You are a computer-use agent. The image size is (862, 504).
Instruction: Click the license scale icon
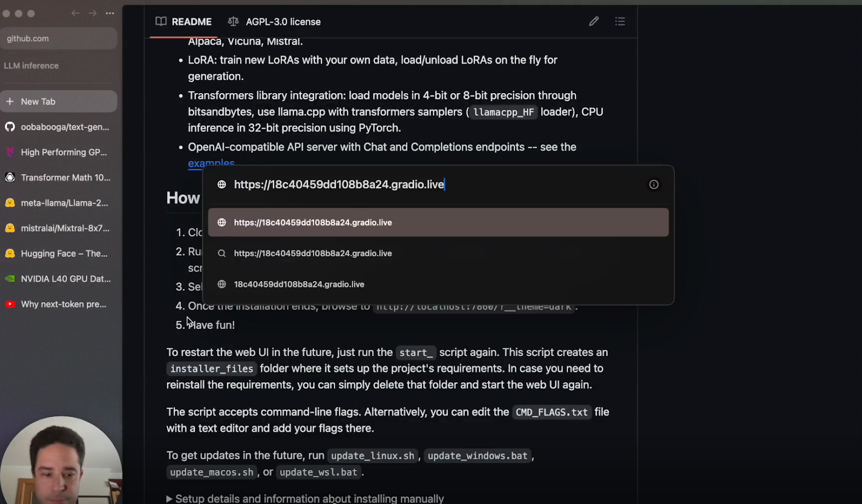233,22
